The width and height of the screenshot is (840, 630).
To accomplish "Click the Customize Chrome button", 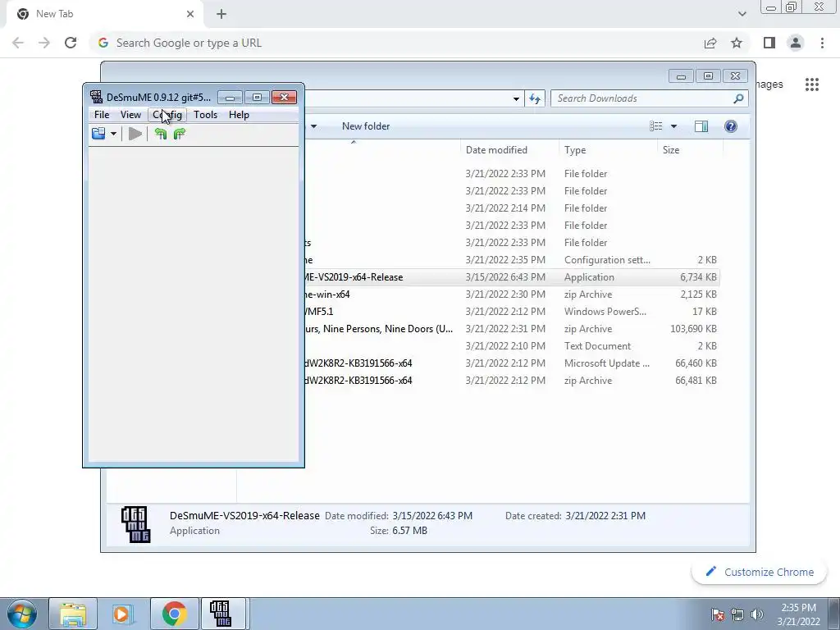I will coord(760,572).
